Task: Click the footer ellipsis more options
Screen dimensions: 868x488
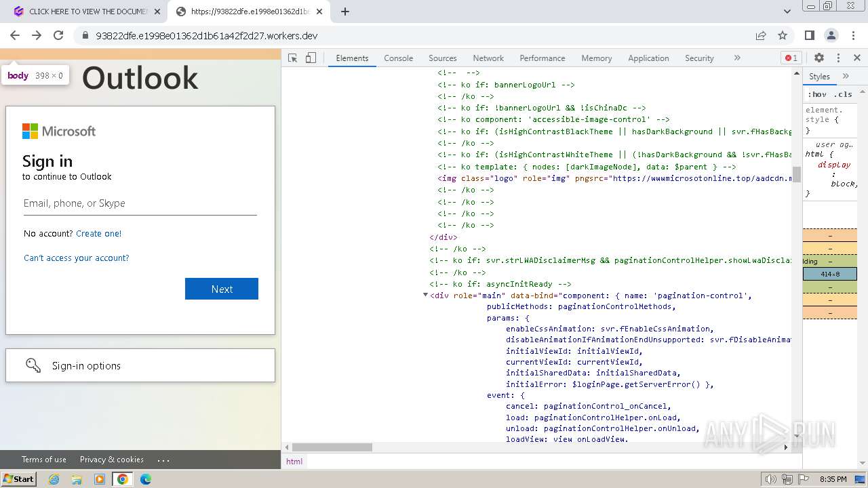Action: click(163, 460)
